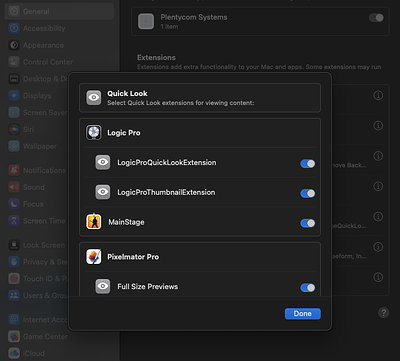Click the eye icon beside LogicProQuickLookExtension
This screenshot has width=400, height=361.
[x=103, y=162]
